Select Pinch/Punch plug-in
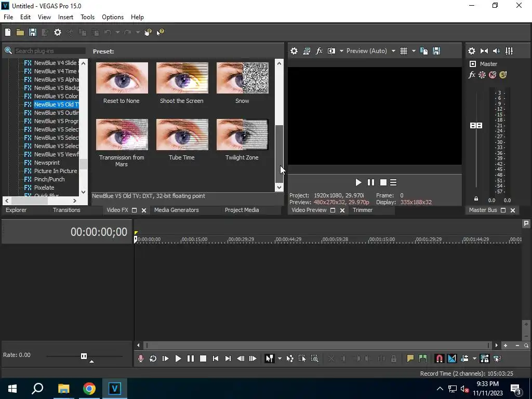 click(49, 179)
